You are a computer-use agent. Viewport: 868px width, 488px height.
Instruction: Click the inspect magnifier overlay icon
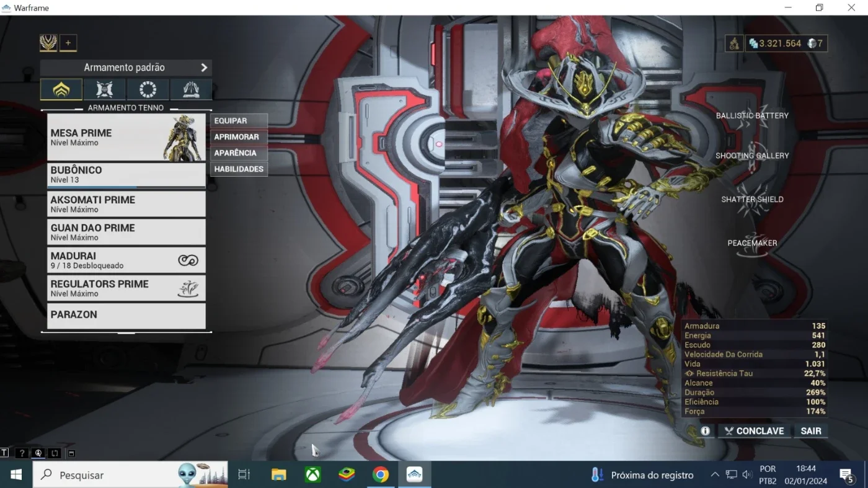pos(38,453)
